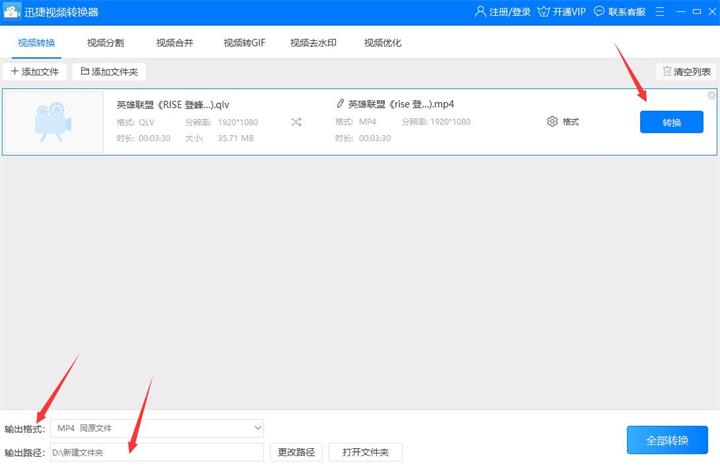Switch to 视频转换 tab
The width and height of the screenshot is (720, 466).
[36, 43]
